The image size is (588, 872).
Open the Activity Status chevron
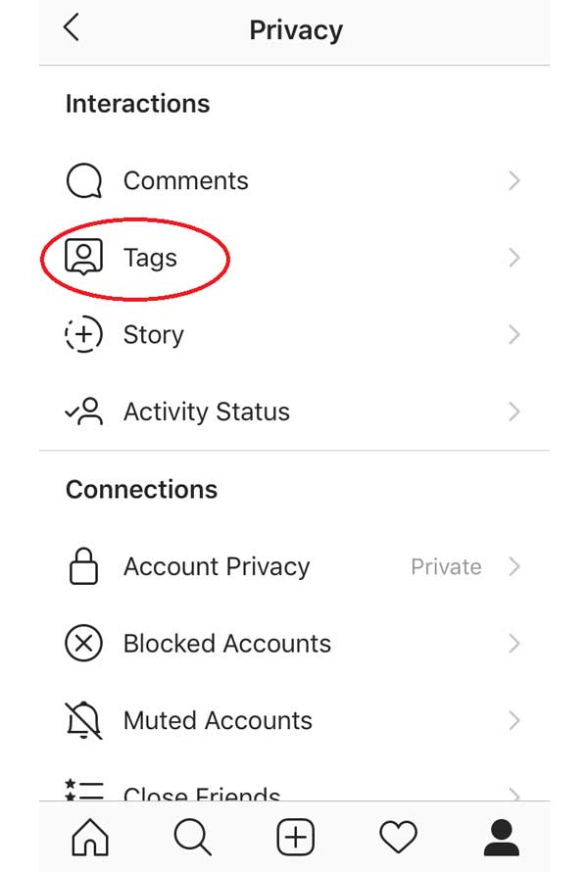point(514,412)
